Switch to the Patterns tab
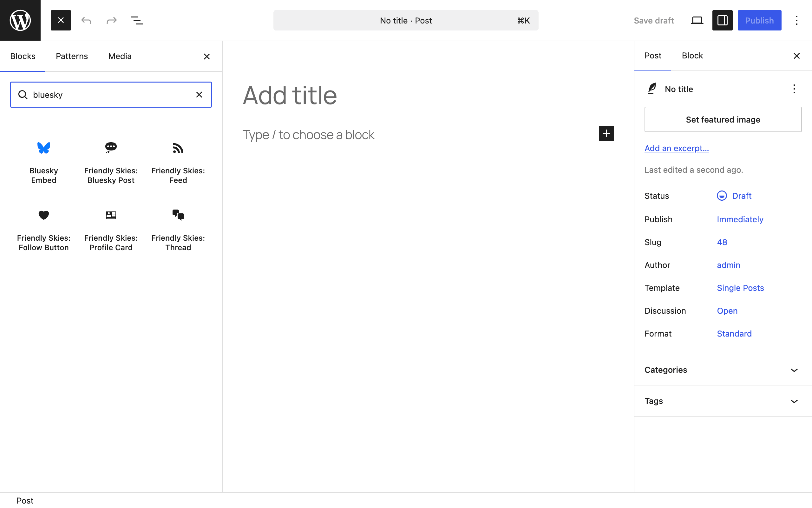The image size is (812, 508). tap(72, 56)
